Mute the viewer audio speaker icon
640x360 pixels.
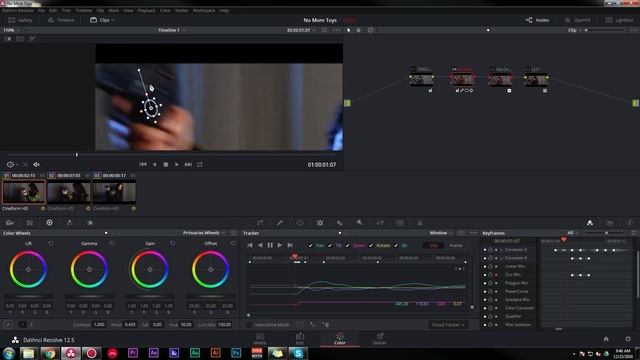point(36,164)
